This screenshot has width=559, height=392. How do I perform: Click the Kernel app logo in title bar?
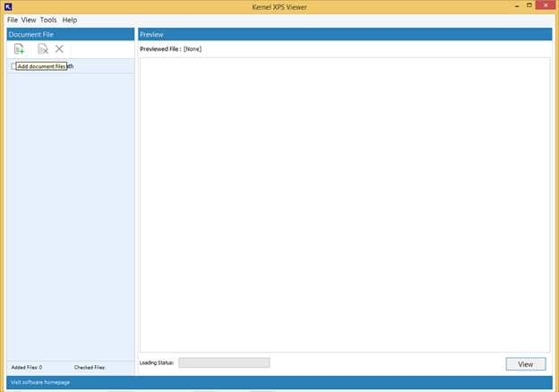point(8,6)
